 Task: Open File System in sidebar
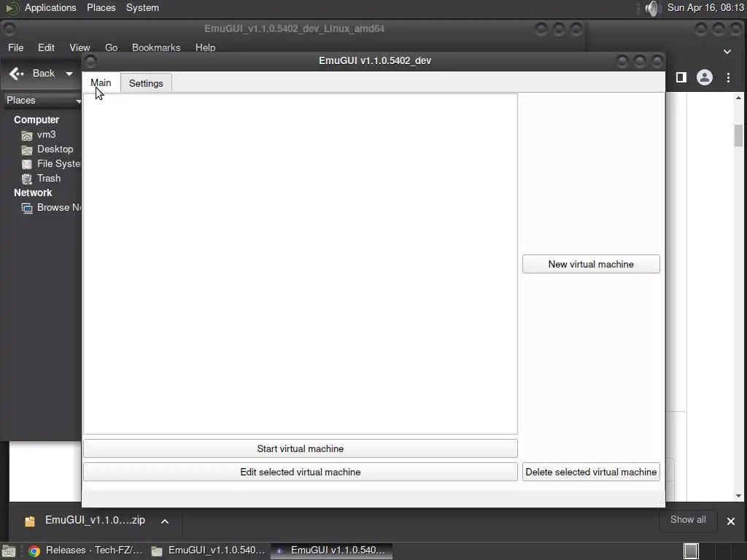(58, 164)
